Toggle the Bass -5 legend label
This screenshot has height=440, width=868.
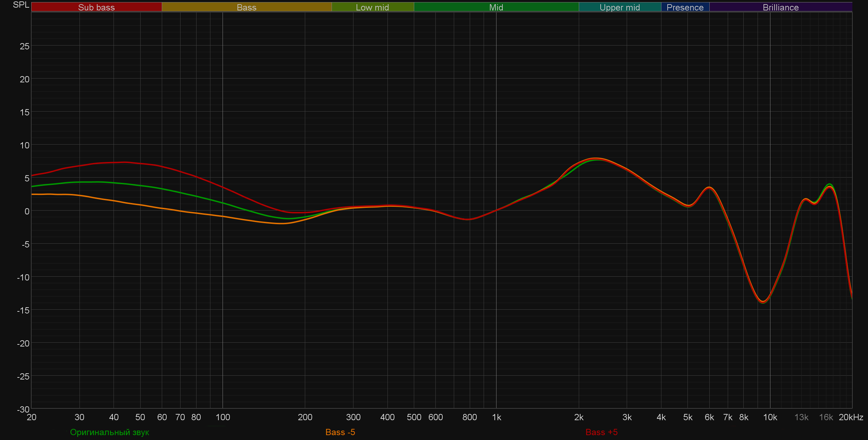click(340, 432)
